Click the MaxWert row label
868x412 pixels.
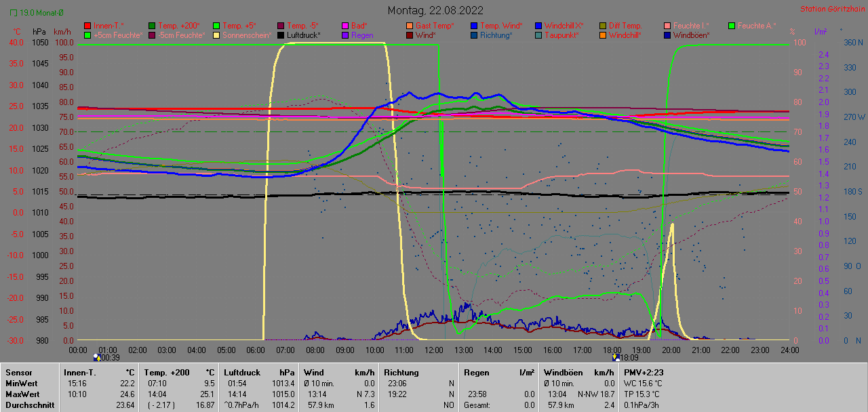pos(22,394)
